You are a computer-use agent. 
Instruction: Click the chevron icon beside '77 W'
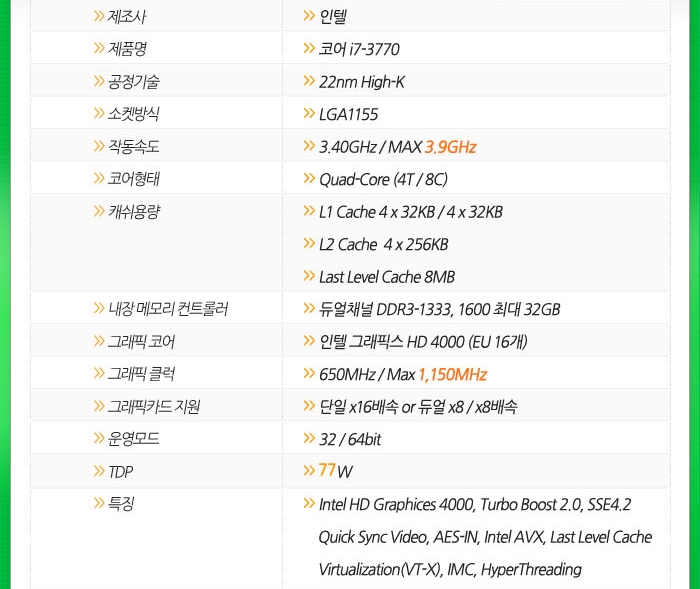(309, 470)
